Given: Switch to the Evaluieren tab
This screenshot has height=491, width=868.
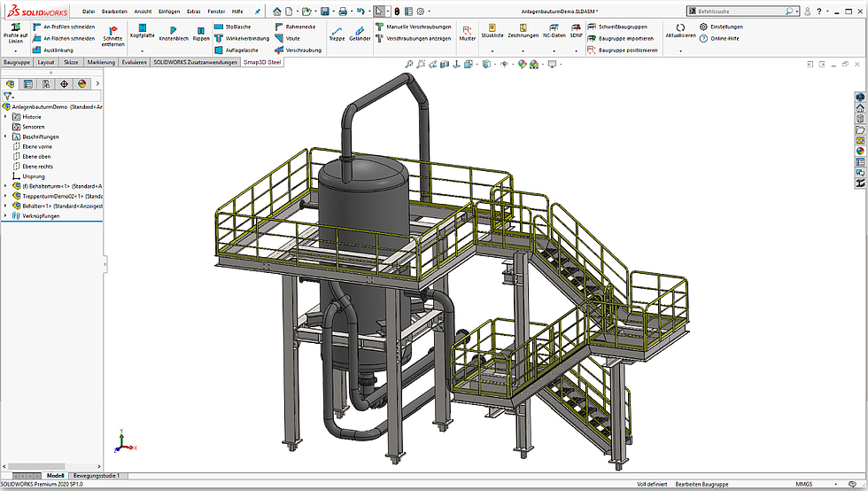Looking at the screenshot, I should (135, 63).
